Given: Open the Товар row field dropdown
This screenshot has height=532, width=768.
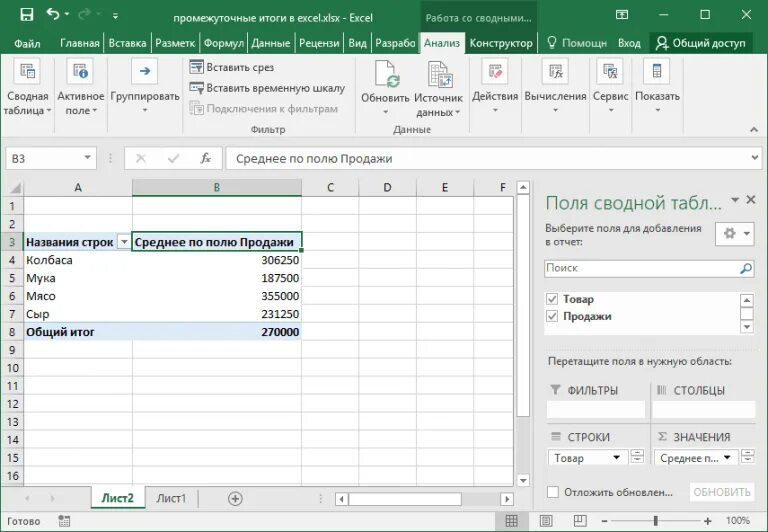Looking at the screenshot, I should [617, 458].
